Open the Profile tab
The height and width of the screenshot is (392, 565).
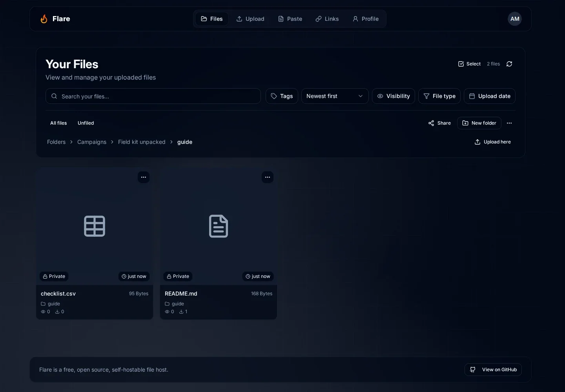point(366,19)
